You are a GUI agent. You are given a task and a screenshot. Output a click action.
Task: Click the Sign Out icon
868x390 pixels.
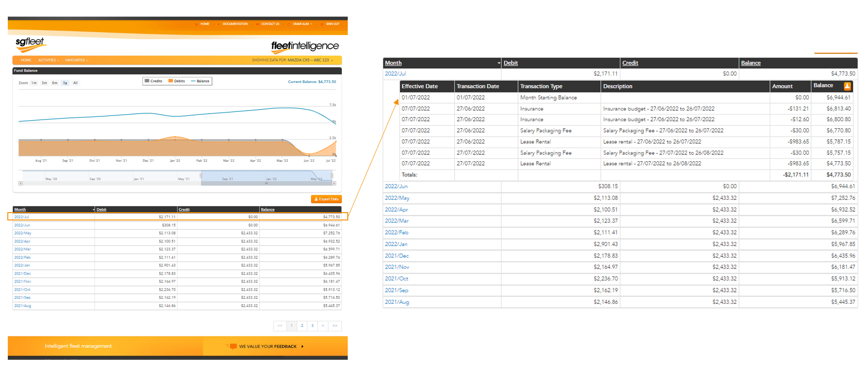323,24
